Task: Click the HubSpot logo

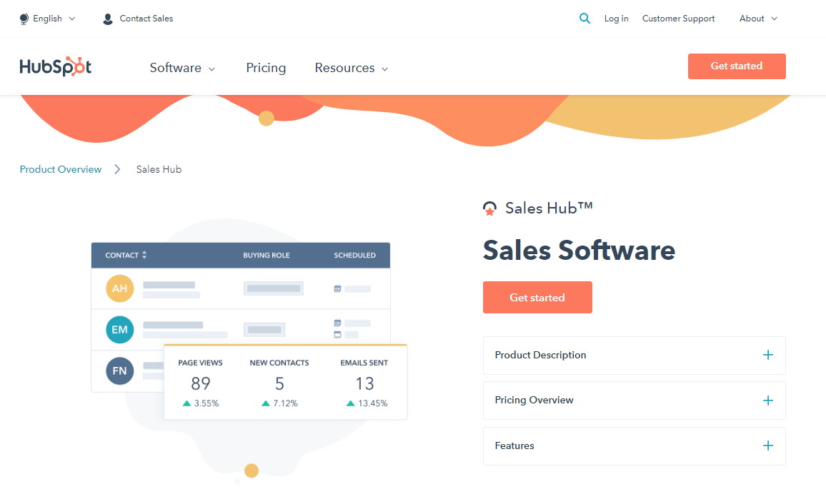Action: pos(55,67)
